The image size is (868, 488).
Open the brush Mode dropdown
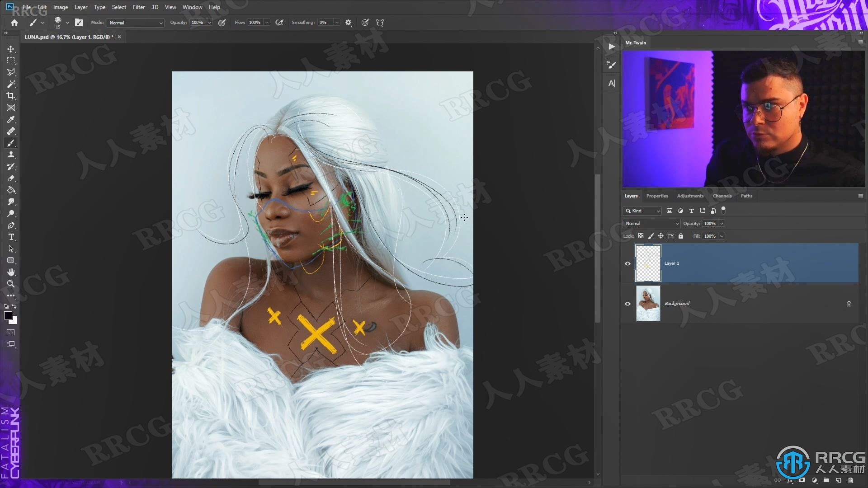(x=135, y=23)
